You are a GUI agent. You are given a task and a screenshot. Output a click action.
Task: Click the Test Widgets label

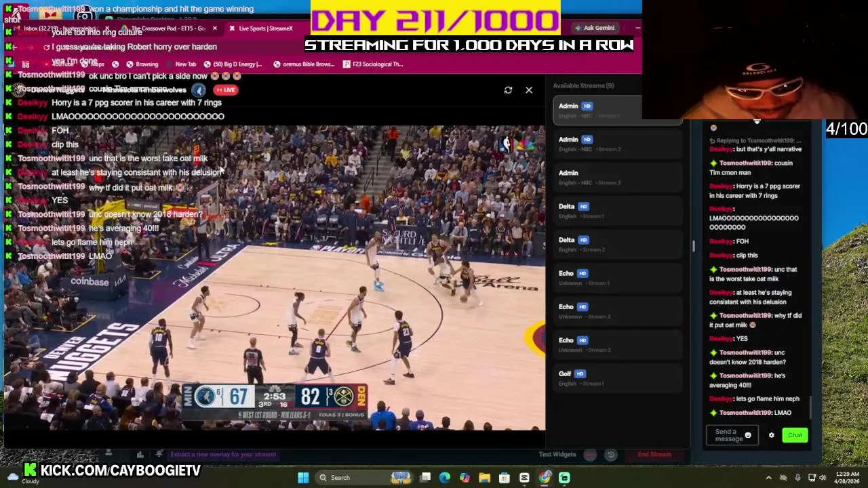[557, 454]
